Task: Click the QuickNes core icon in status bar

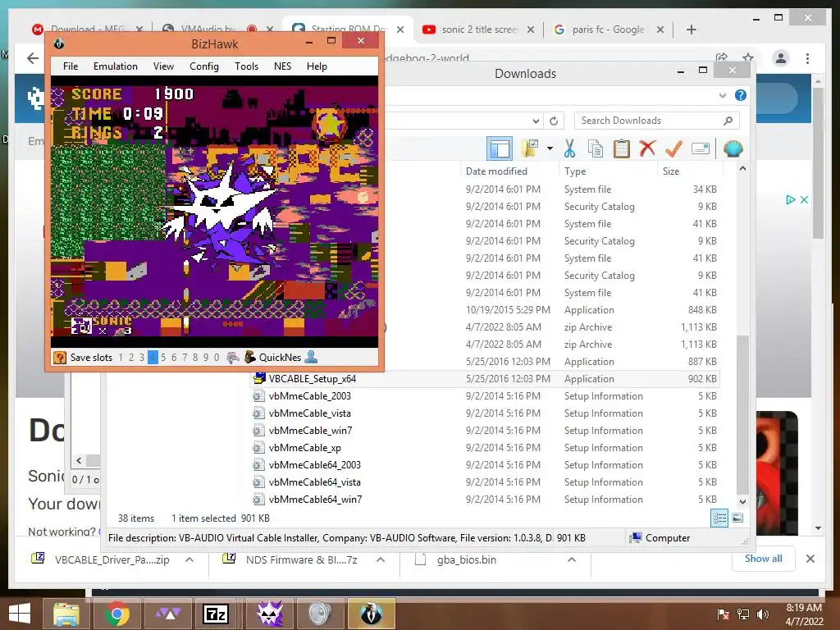Action: [249, 358]
